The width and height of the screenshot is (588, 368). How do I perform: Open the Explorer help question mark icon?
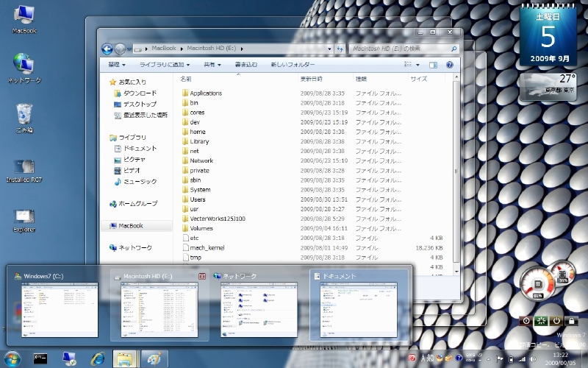[450, 65]
